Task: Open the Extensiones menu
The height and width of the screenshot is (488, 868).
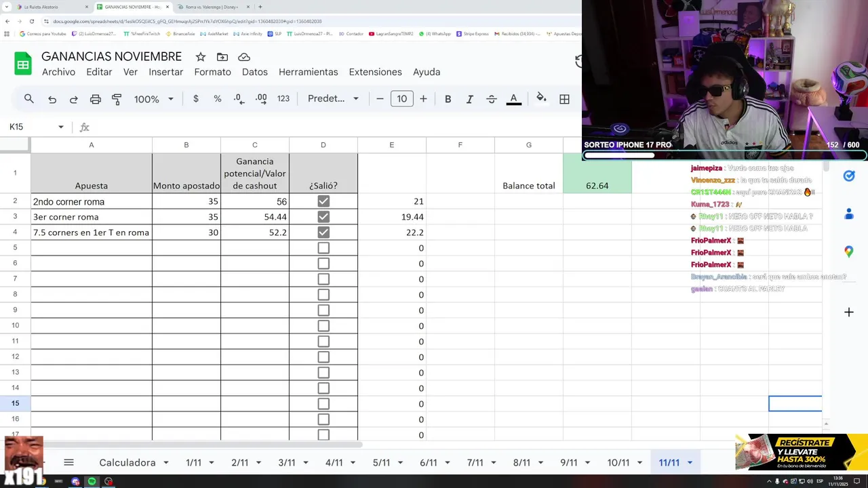Action: click(375, 72)
